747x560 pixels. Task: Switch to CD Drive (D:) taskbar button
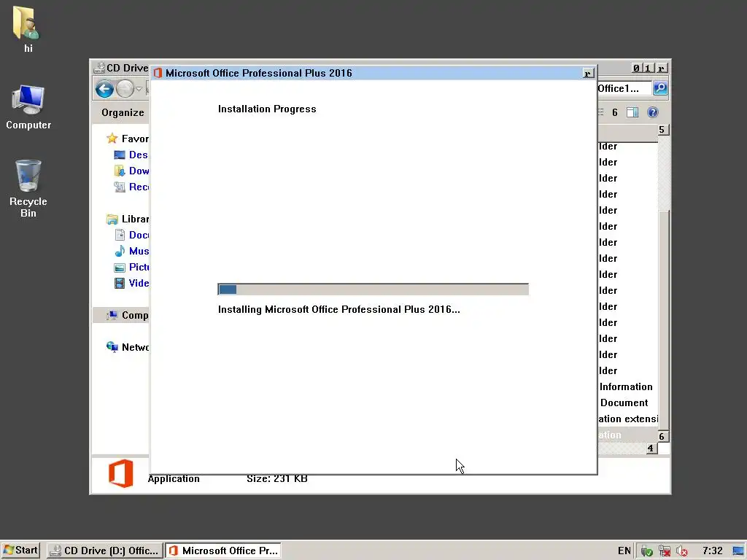click(105, 551)
